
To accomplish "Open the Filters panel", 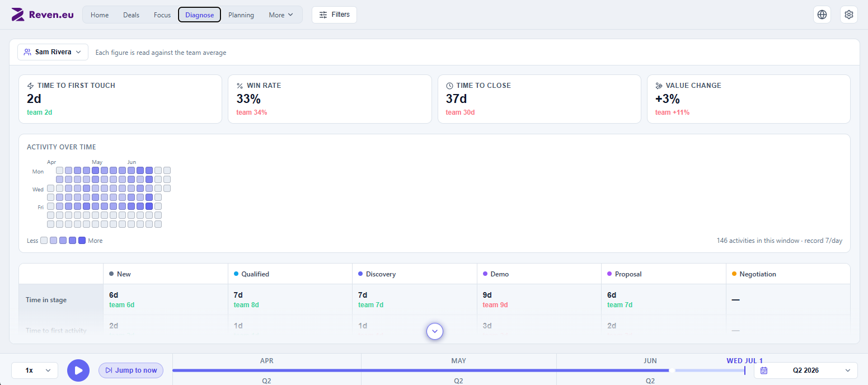I will (x=334, y=15).
